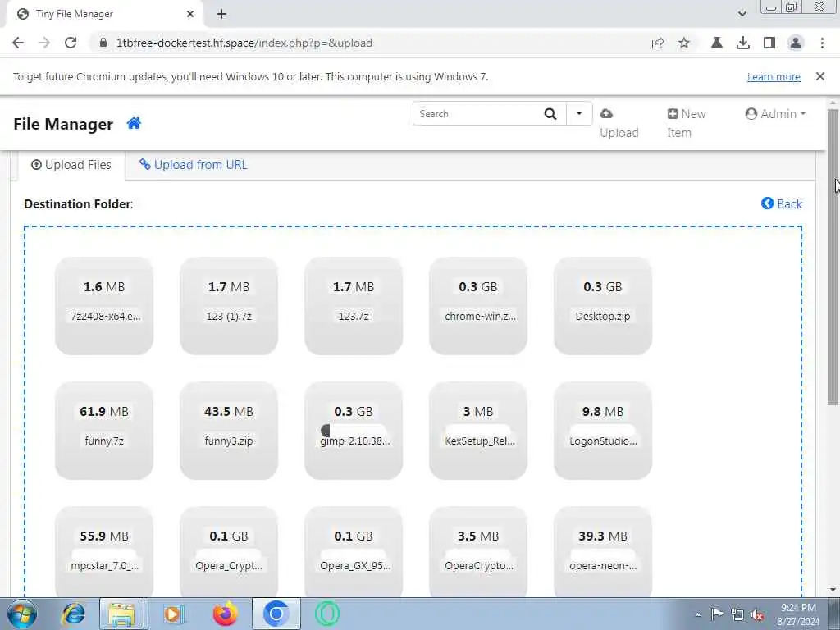Launch Firefox from the taskbar

[225, 614]
